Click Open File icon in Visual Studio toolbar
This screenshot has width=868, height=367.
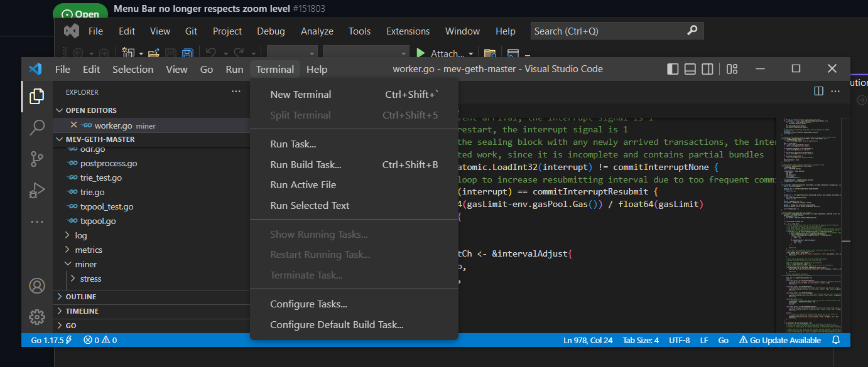(154, 54)
